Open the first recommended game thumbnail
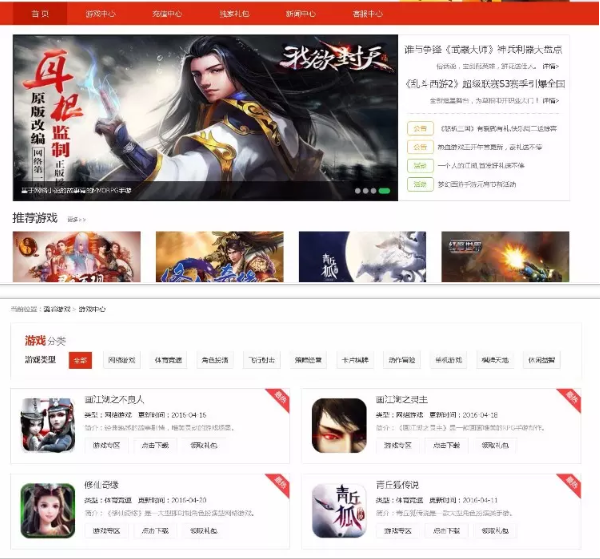 point(77,257)
